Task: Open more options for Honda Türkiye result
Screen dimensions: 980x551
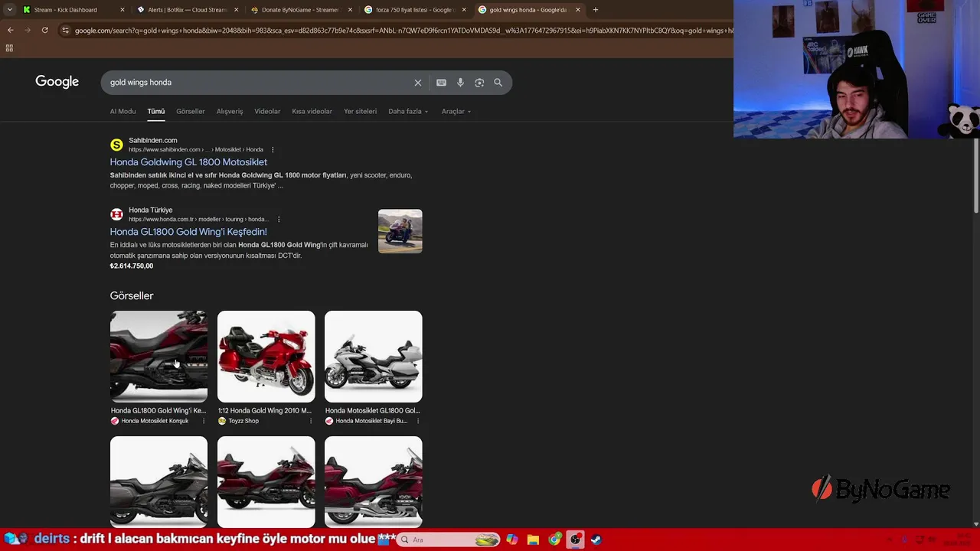Action: pyautogui.click(x=279, y=220)
